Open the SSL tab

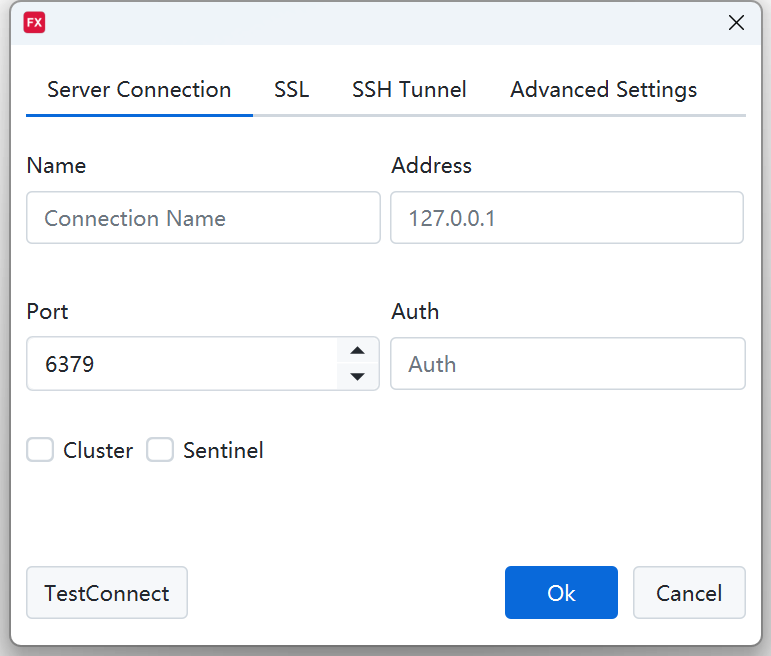pyautogui.click(x=292, y=90)
